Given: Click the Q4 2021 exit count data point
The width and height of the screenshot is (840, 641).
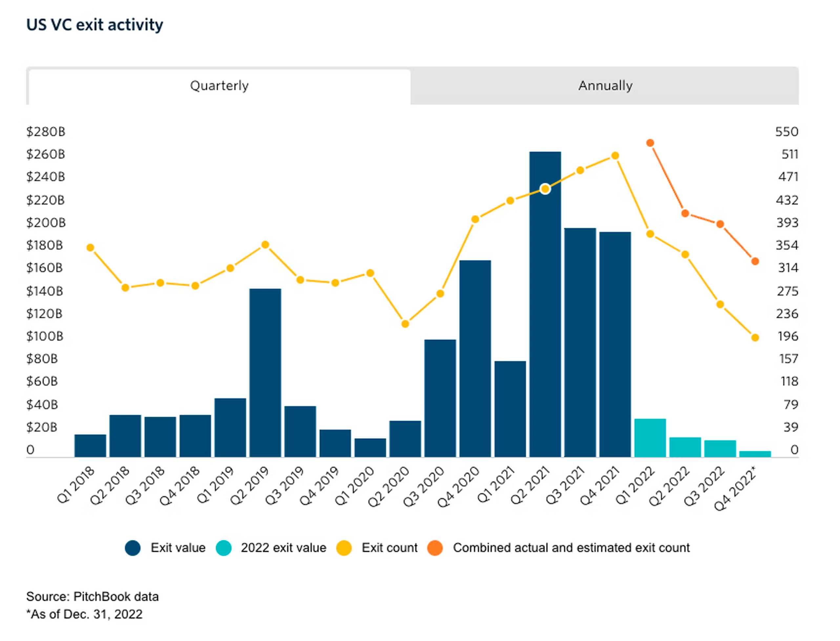Looking at the screenshot, I should [x=615, y=156].
